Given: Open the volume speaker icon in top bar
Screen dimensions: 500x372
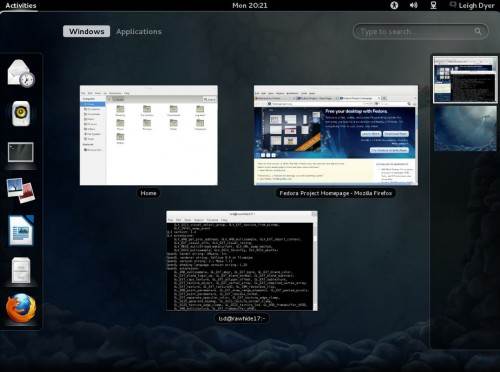Looking at the screenshot, I should [x=413, y=5].
